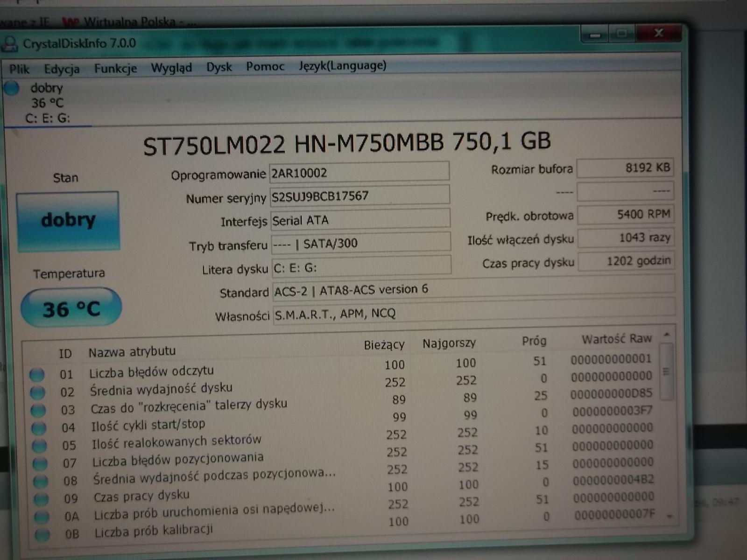Click raw value 000000000D85
Viewport: 747px width, 560px height.
pyautogui.click(x=611, y=394)
